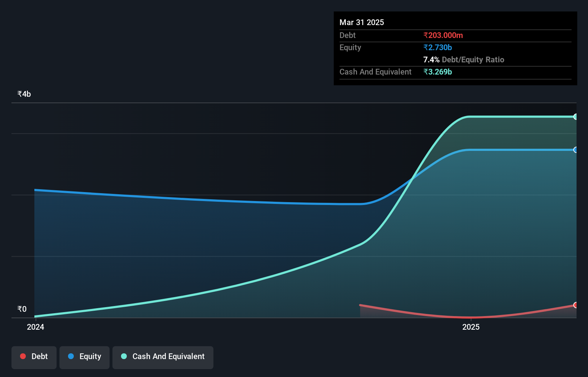Click the ₹203.000m debt value
Image resolution: width=588 pixels, height=377 pixels.
443,35
